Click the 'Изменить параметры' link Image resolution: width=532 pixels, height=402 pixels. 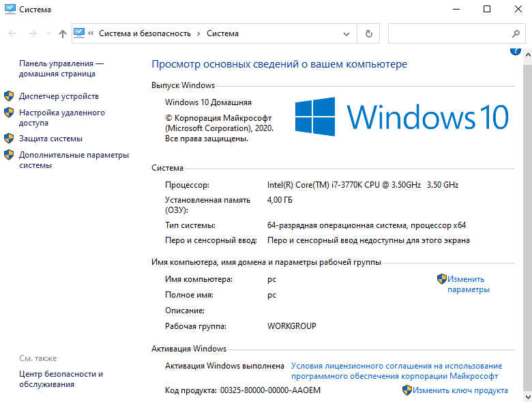click(x=468, y=284)
